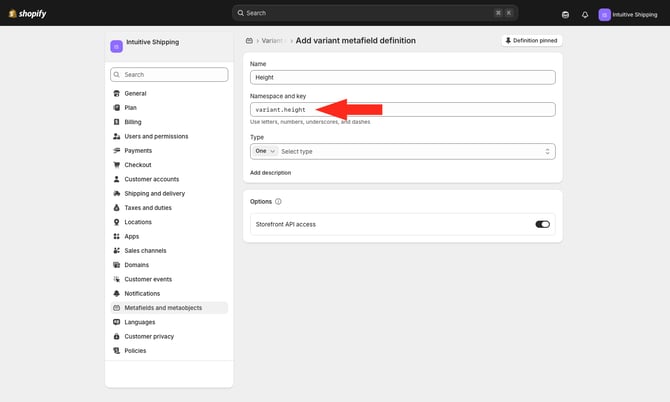Click the Taxes and duties icon
This screenshot has width=670, height=402.
[x=116, y=208]
